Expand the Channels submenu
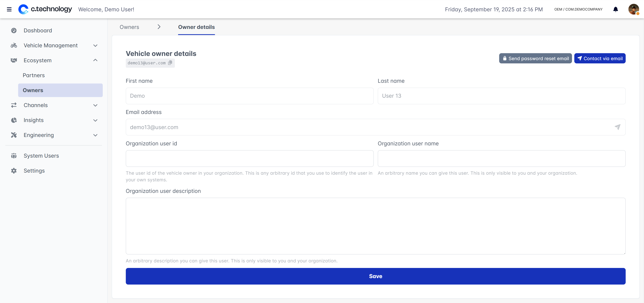 point(95,105)
